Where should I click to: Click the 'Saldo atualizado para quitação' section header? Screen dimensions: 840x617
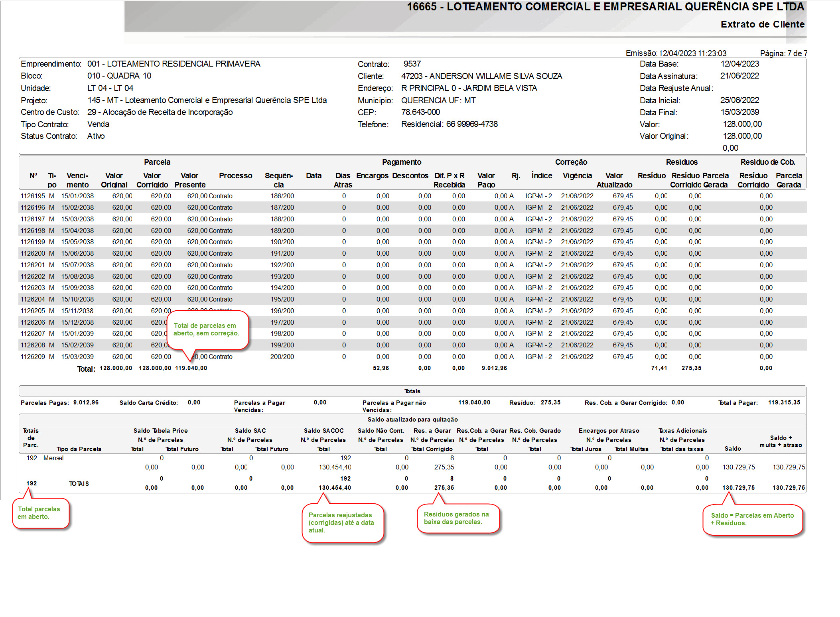[412, 420]
